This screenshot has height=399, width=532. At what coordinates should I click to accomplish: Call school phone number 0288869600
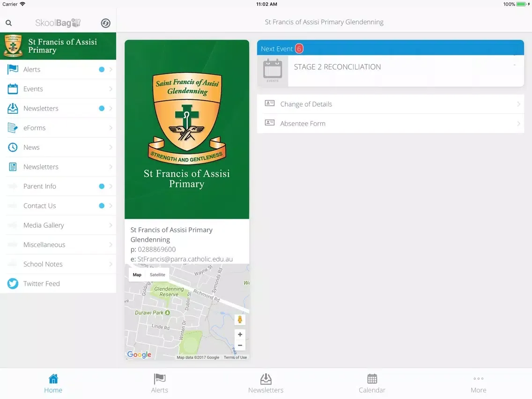coord(157,249)
